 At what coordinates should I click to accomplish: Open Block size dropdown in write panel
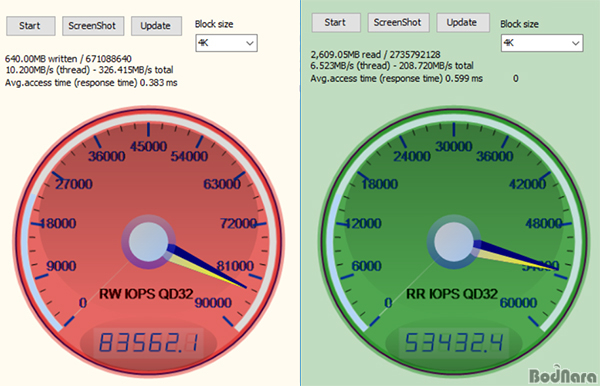click(x=226, y=43)
